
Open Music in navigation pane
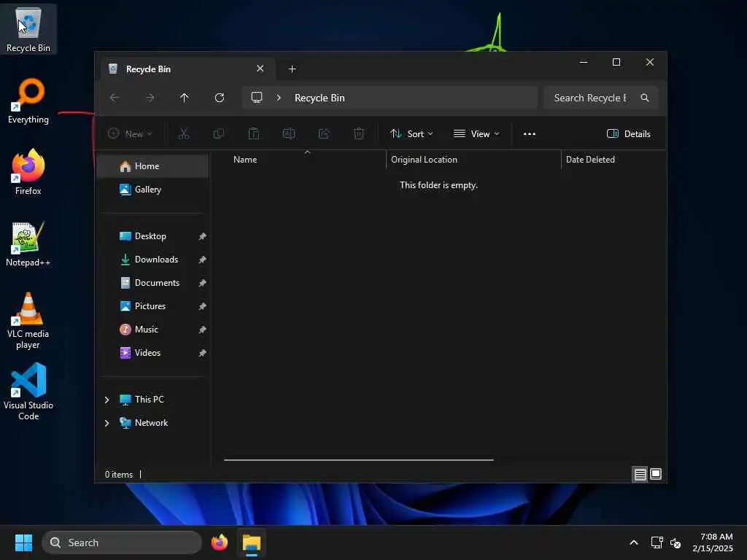pos(152,330)
